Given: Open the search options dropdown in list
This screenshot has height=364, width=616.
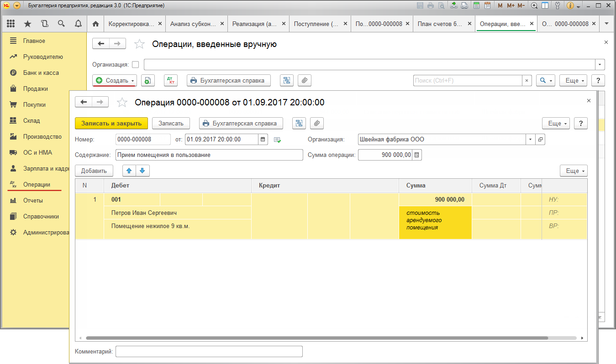Looking at the screenshot, I should click(x=545, y=80).
